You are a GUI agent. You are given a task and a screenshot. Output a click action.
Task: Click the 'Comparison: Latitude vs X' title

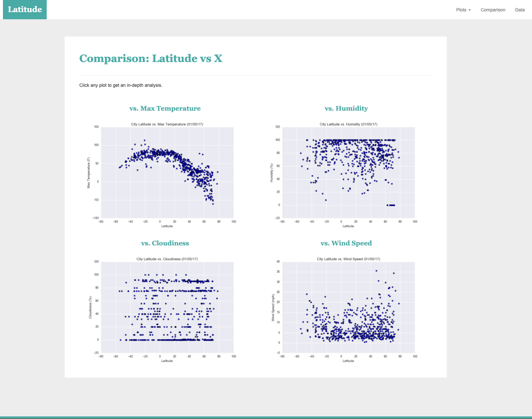[x=151, y=58]
